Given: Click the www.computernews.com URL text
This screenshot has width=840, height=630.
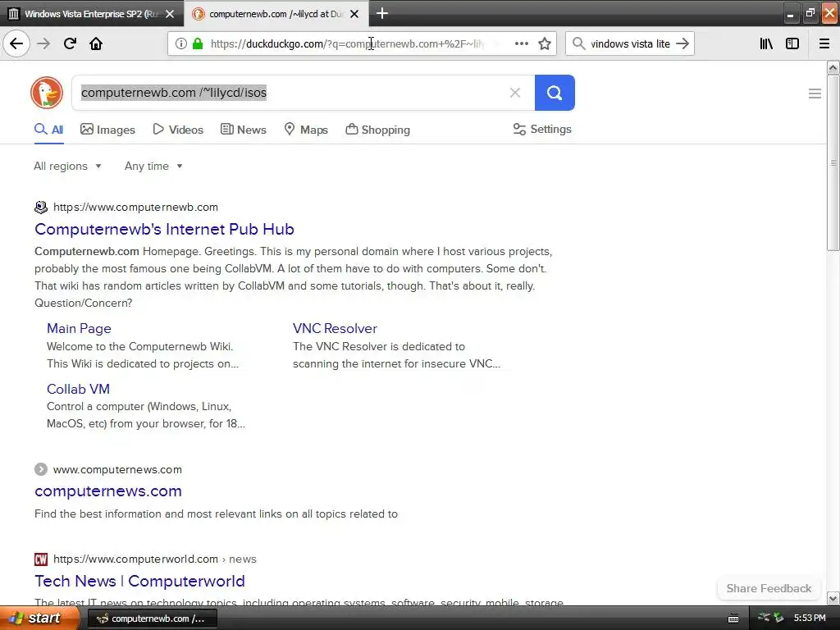Looking at the screenshot, I should tap(117, 470).
